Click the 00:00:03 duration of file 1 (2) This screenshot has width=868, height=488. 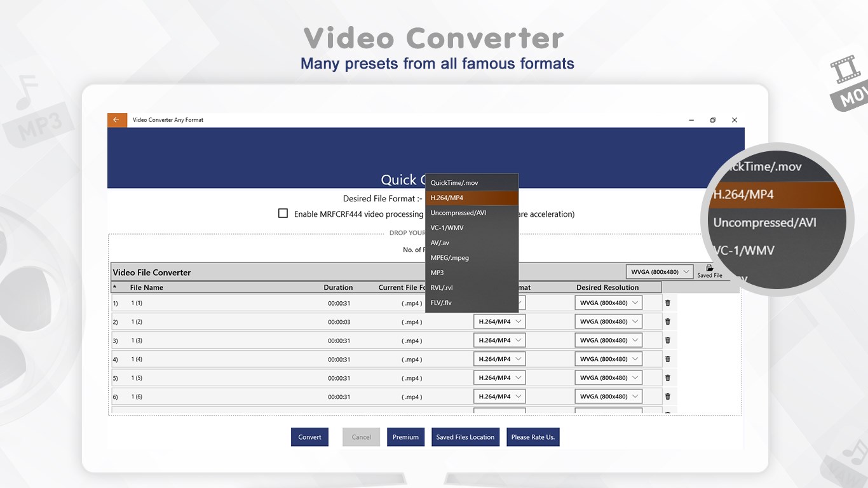click(x=339, y=322)
